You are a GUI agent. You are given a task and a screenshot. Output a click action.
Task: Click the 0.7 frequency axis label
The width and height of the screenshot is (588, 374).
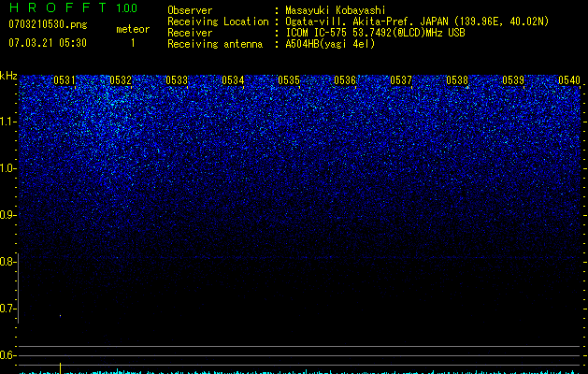(x=7, y=309)
